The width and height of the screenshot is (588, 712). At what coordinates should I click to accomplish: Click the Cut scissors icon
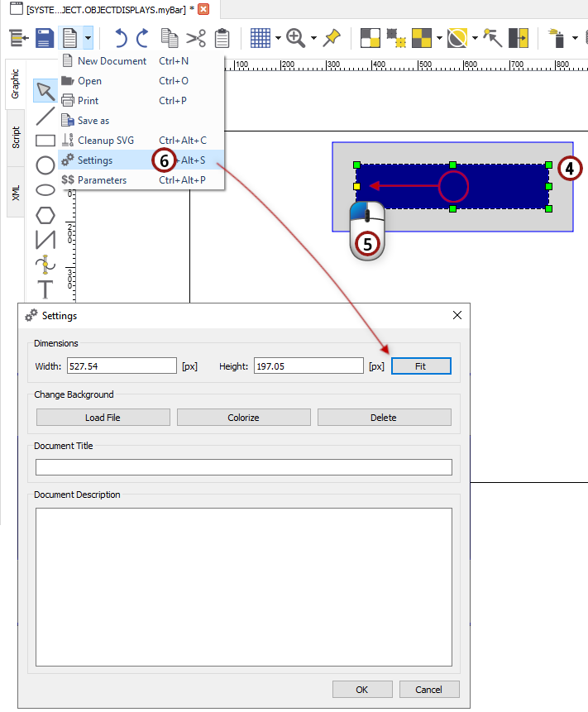[x=196, y=38]
